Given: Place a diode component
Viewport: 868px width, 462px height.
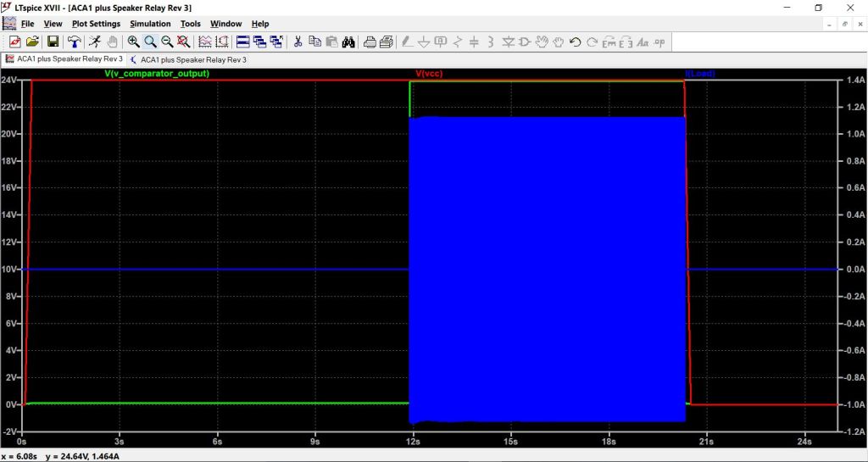Looking at the screenshot, I should pyautogui.click(x=508, y=42).
